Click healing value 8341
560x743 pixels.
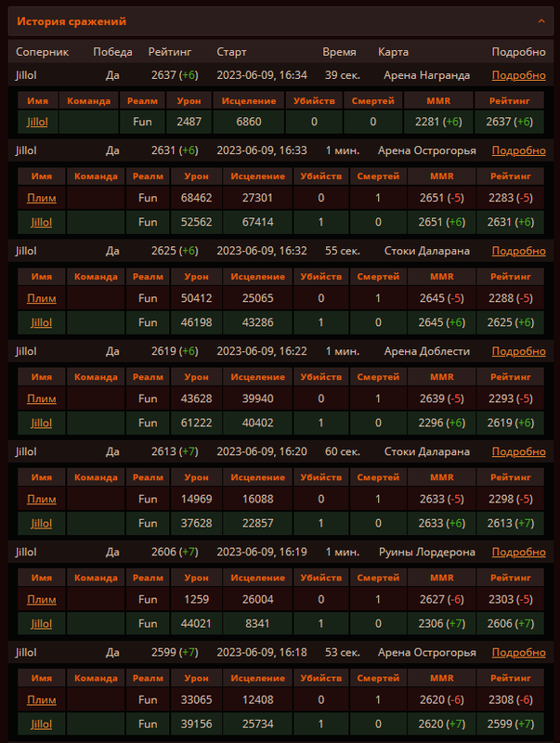[x=258, y=624]
